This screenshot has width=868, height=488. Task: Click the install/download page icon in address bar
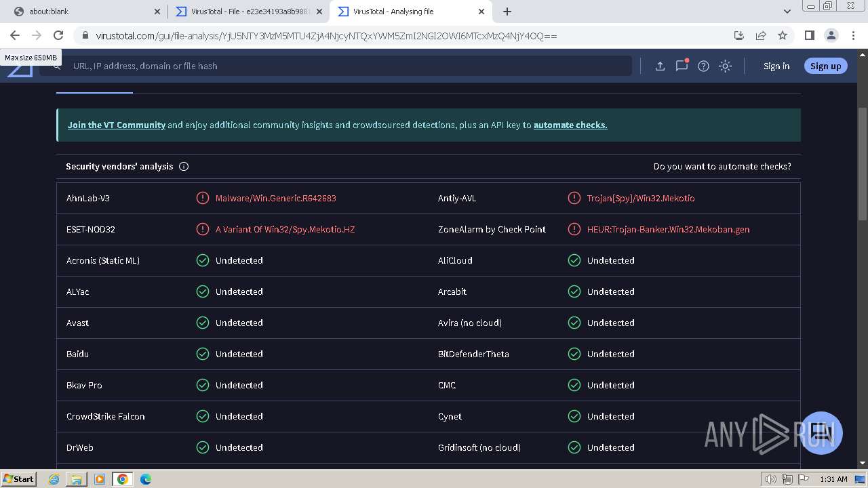point(739,35)
